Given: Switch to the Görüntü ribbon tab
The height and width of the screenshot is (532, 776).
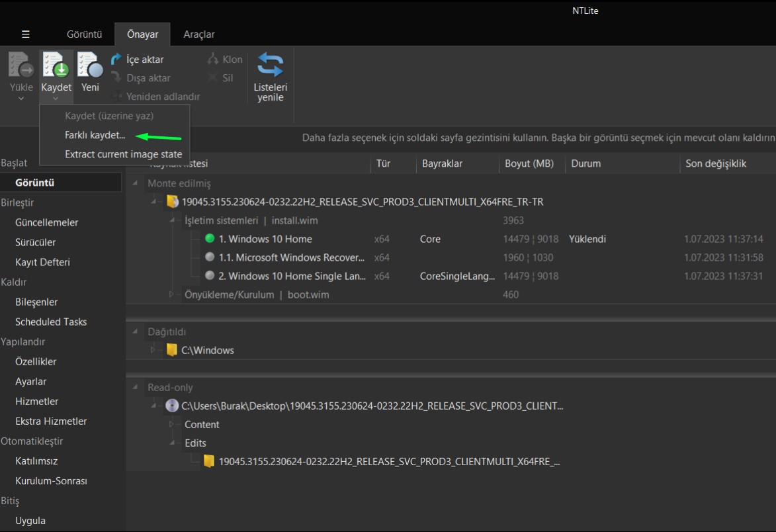Looking at the screenshot, I should (84, 34).
